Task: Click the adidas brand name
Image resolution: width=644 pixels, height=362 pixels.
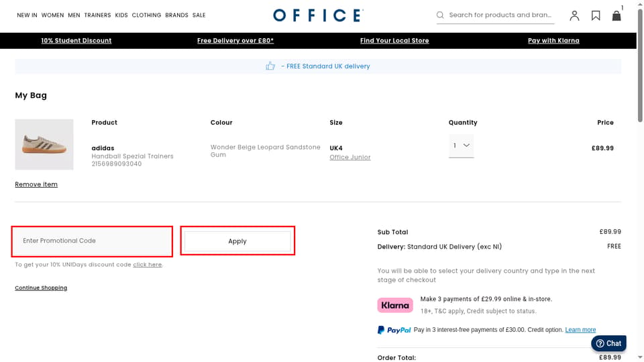Action: tap(103, 148)
